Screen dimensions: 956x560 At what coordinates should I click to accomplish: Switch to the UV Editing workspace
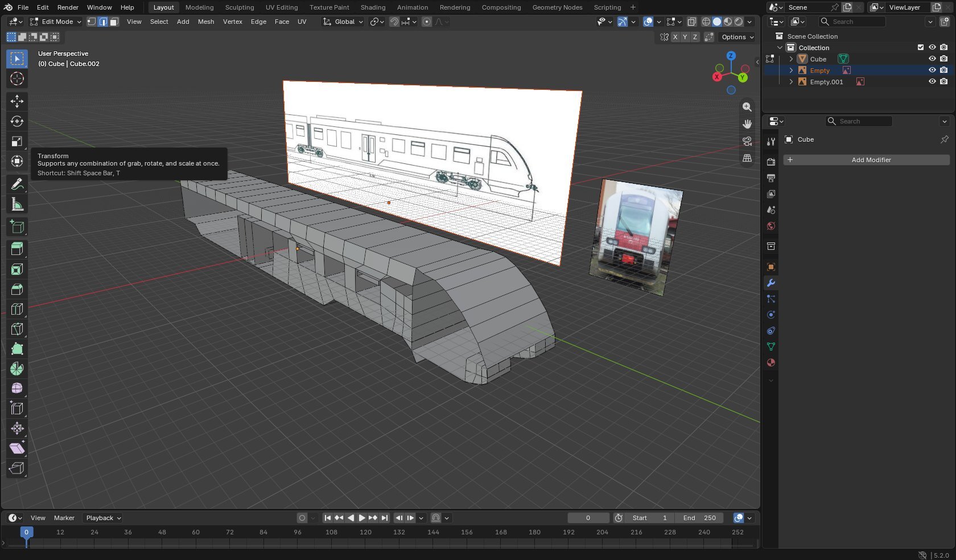[282, 7]
